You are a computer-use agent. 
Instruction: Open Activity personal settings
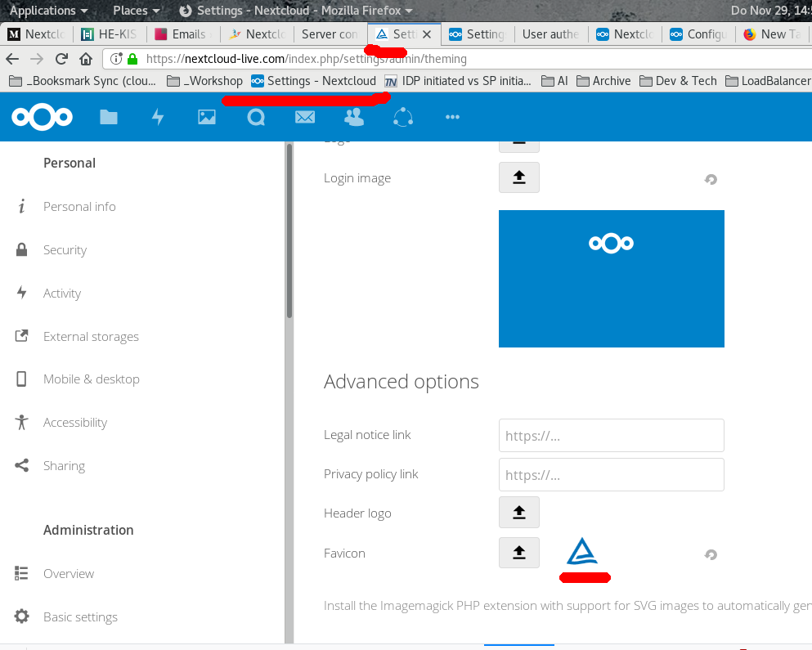pos(62,294)
